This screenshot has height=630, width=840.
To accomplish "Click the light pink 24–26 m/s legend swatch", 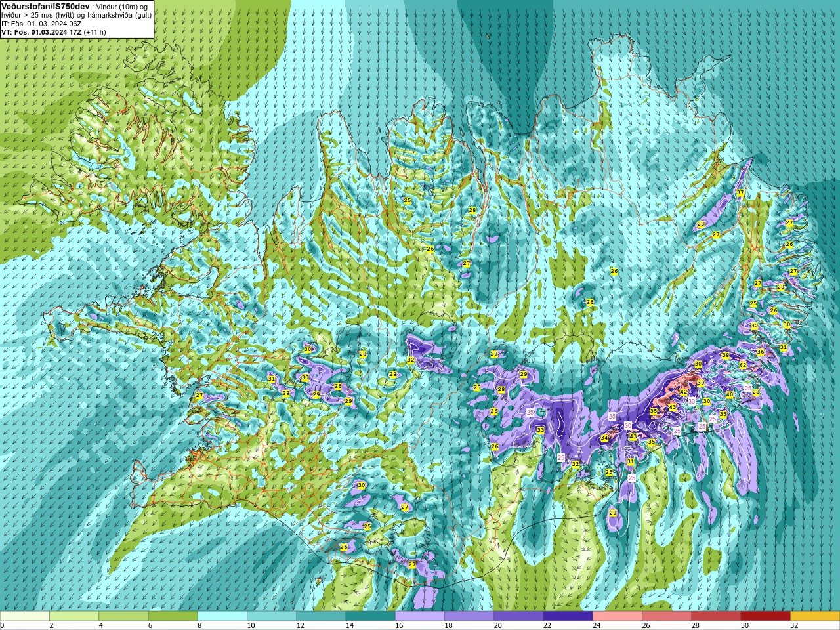I will point(618,616).
